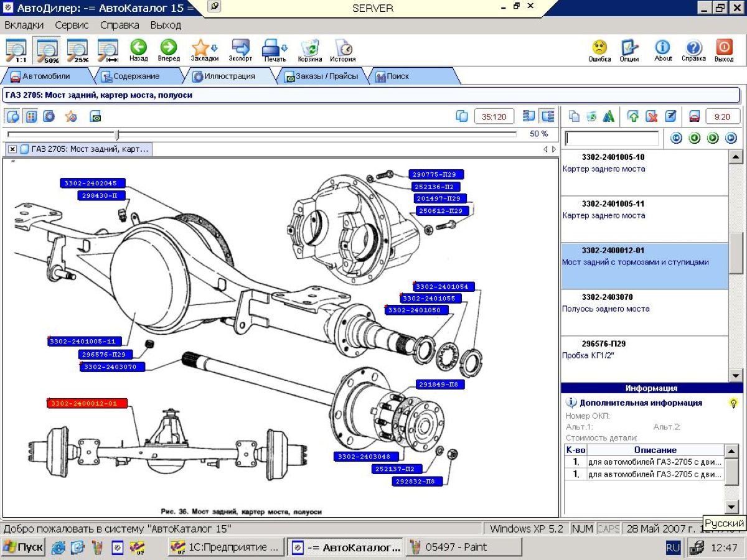The image size is (747, 560).
Task: Toggle the left-panel layout button
Action: point(529,116)
